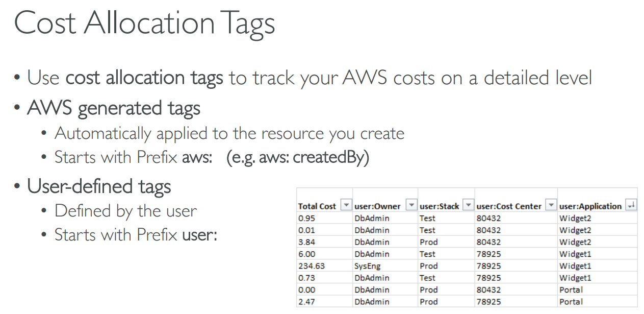This screenshot has height=314, width=644.
Task: Click the 3.84 total cost cell
Action: [306, 242]
